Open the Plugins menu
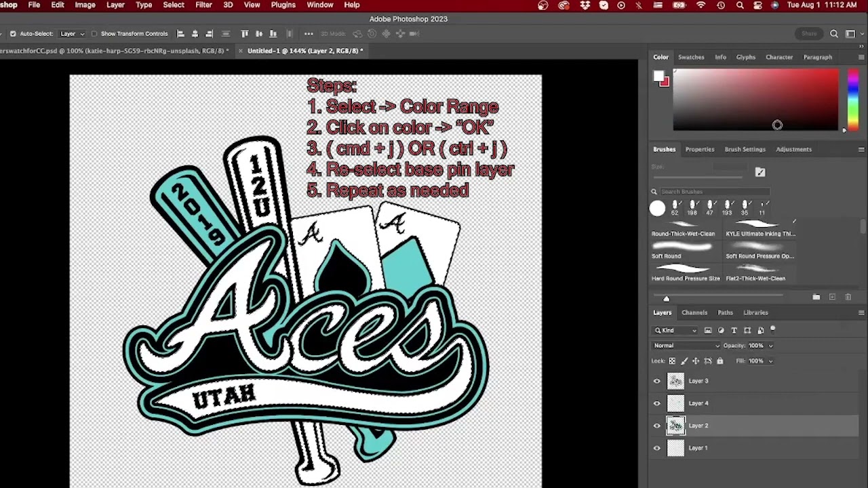868x488 pixels. pyautogui.click(x=283, y=5)
